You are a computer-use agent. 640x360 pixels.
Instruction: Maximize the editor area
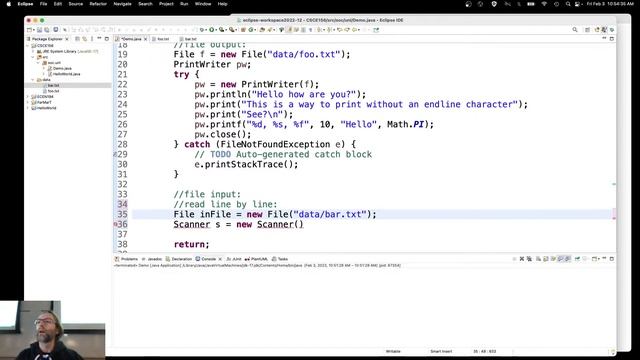pyautogui.click(x=611, y=39)
